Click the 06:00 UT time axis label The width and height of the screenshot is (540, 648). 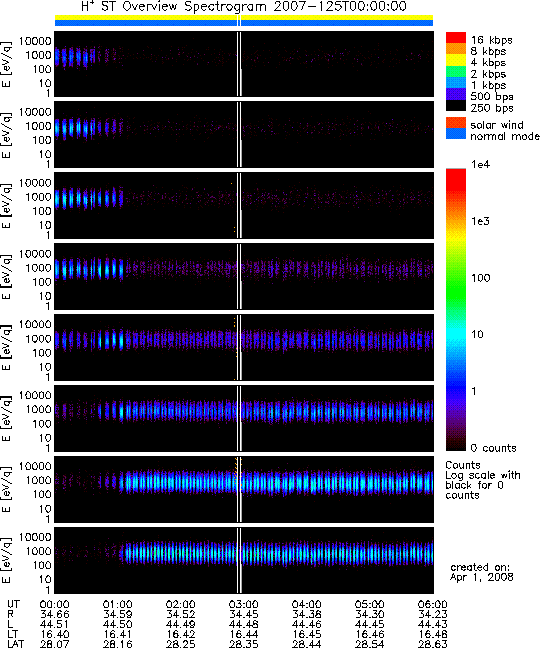click(x=433, y=605)
